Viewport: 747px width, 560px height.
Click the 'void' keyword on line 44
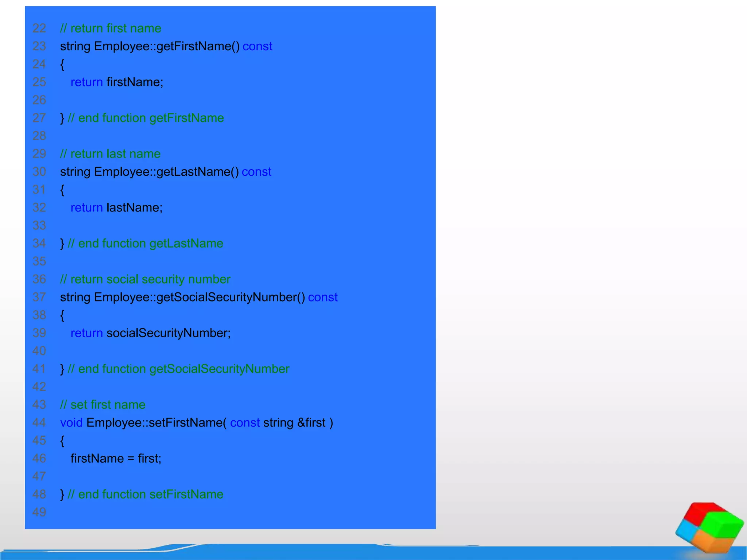click(x=71, y=423)
